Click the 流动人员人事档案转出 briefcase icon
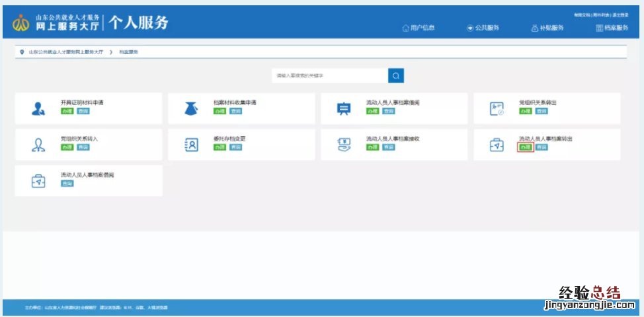 497,145
